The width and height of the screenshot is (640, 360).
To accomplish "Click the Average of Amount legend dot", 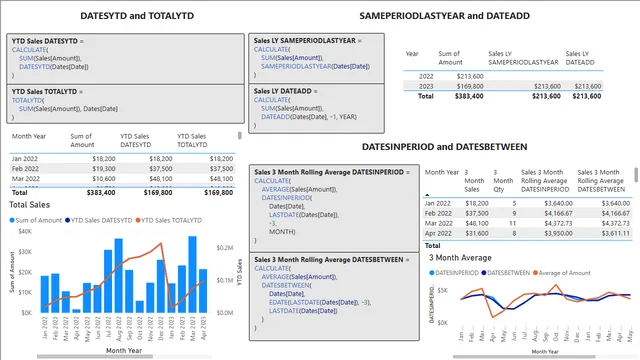I will pos(535,273).
